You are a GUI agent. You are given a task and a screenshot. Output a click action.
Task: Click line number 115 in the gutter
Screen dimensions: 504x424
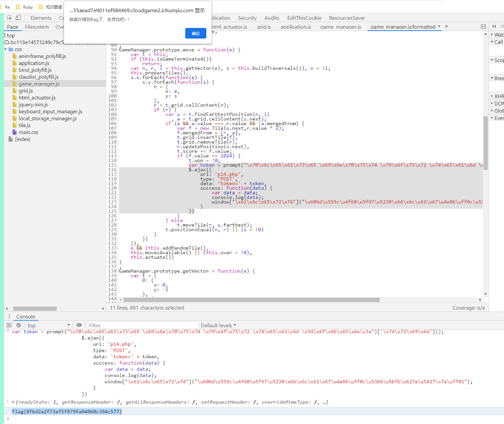pyautogui.click(x=113, y=165)
